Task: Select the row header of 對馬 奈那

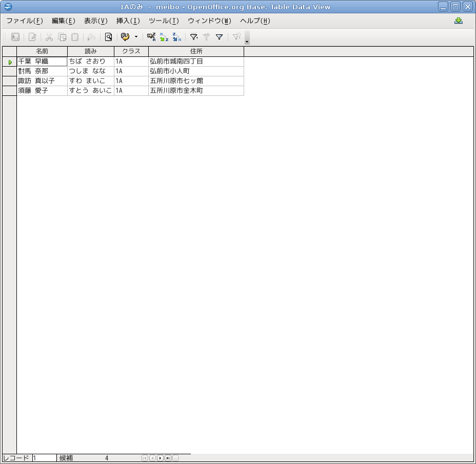Action: click(x=9, y=71)
